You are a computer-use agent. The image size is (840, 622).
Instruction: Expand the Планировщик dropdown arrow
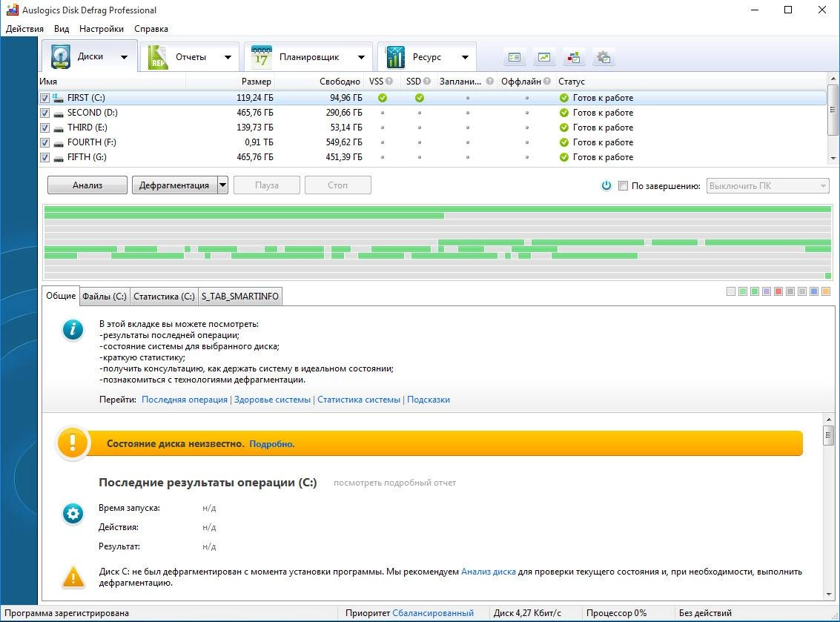pyautogui.click(x=361, y=57)
